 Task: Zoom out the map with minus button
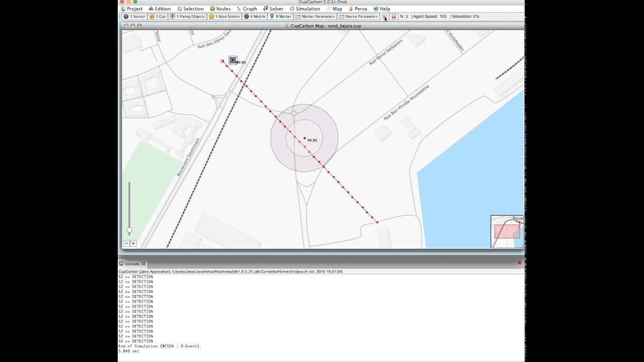click(x=126, y=243)
